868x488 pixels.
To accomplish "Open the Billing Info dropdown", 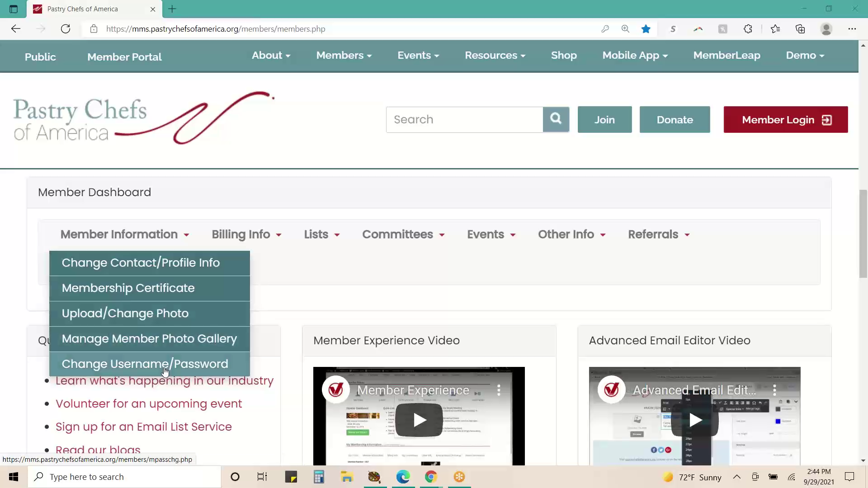I will pyautogui.click(x=246, y=235).
